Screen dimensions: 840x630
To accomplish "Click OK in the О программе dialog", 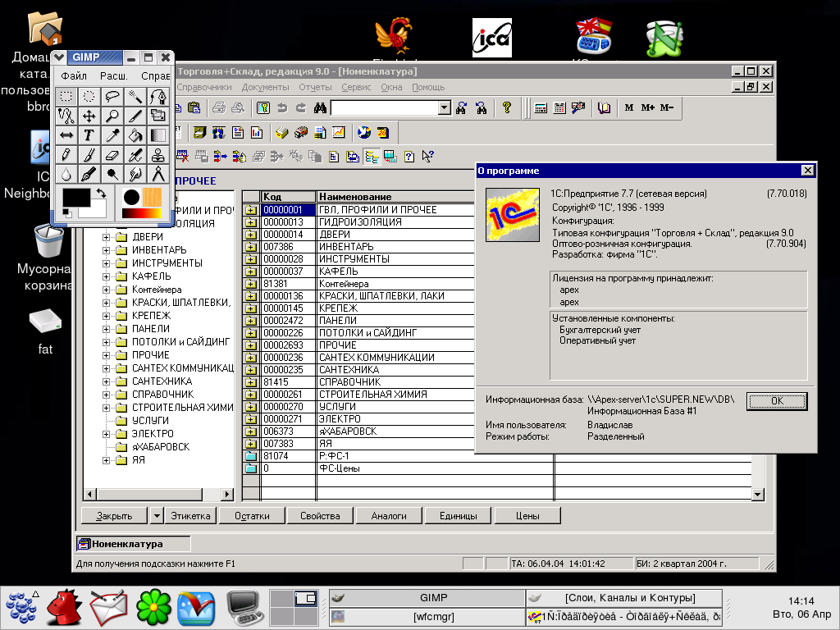I will (777, 400).
